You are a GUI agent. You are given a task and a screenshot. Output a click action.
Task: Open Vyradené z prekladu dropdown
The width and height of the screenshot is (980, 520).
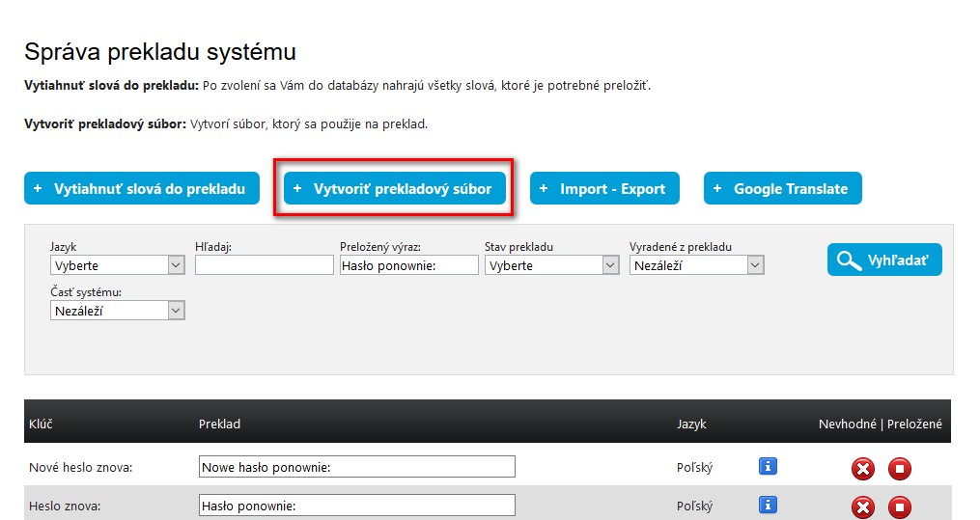pos(696,265)
